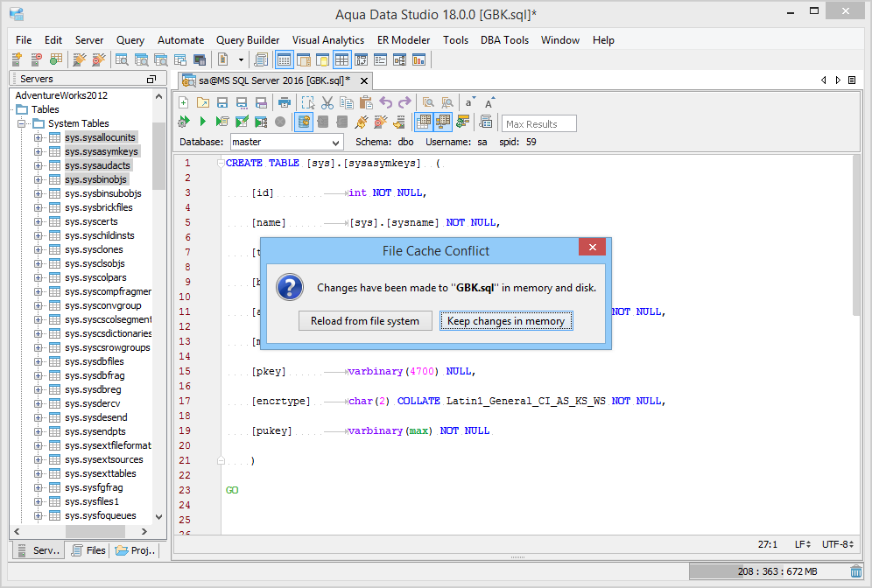Click the Cut scissors icon

[327, 102]
